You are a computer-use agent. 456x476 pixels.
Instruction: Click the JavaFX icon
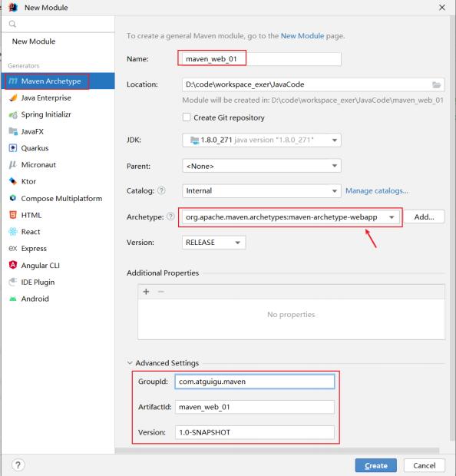(x=13, y=131)
